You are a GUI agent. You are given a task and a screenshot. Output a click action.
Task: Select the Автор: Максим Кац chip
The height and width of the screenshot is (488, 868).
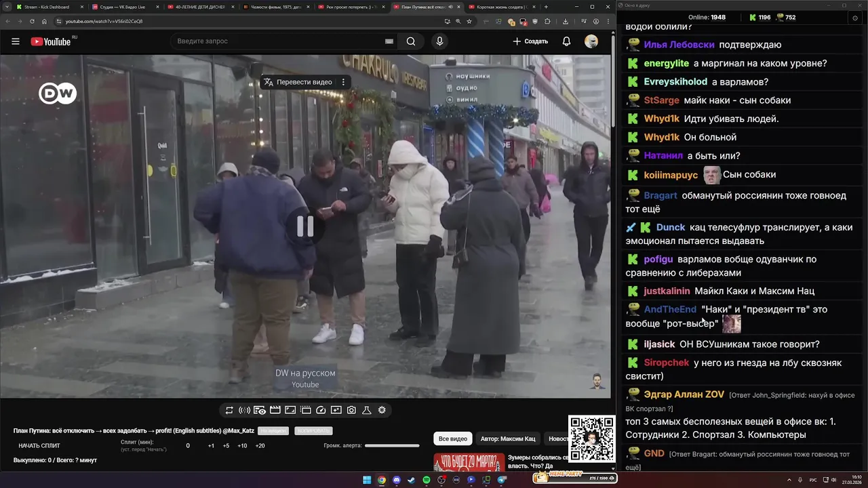click(508, 439)
